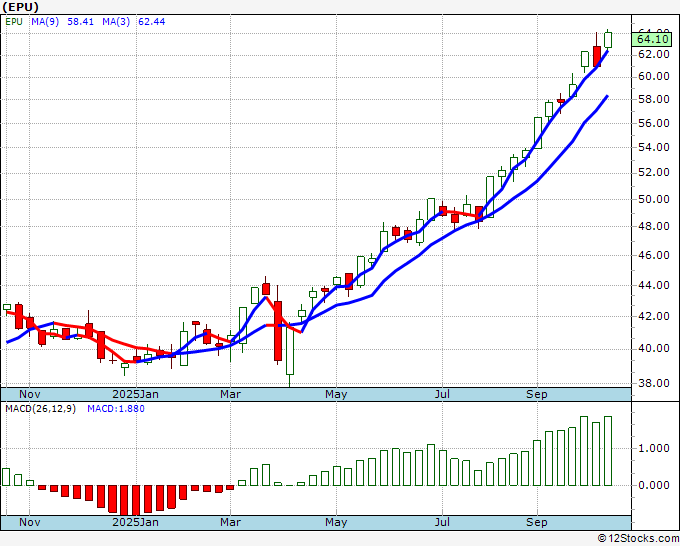The height and width of the screenshot is (546, 680).
Task: Click Mar on the MACD panel date axis
Action: pyautogui.click(x=230, y=522)
